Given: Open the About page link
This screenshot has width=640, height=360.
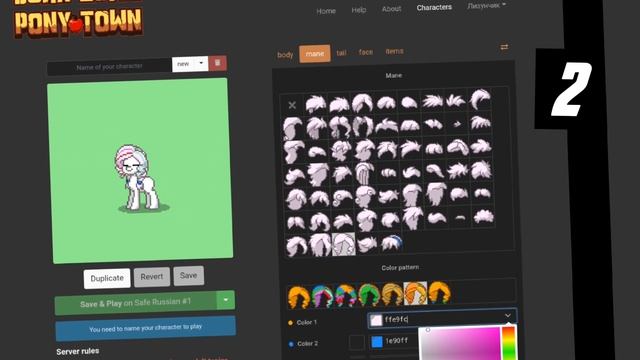Looking at the screenshot, I should click(391, 9).
